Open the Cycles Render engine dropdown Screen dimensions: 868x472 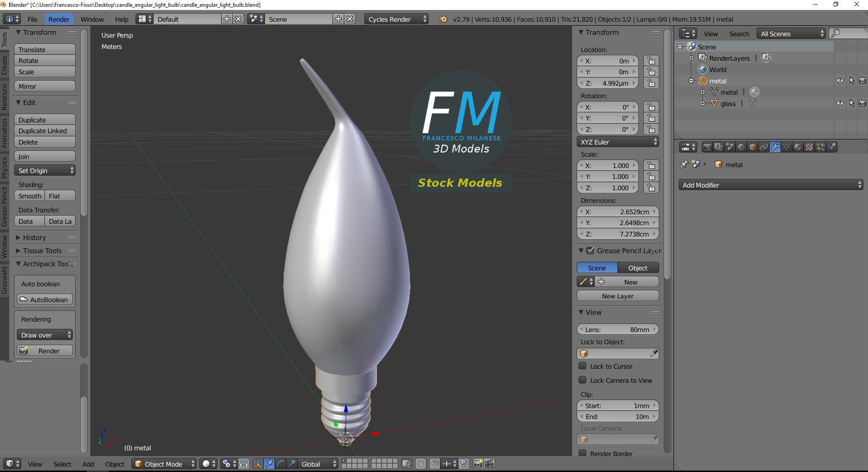coord(396,19)
